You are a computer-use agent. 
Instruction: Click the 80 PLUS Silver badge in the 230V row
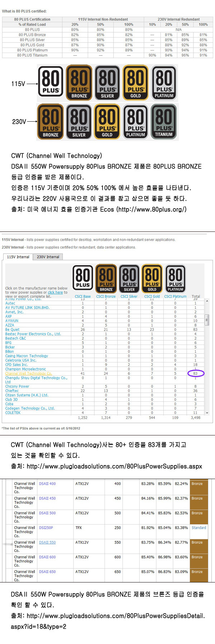click(x=79, y=121)
